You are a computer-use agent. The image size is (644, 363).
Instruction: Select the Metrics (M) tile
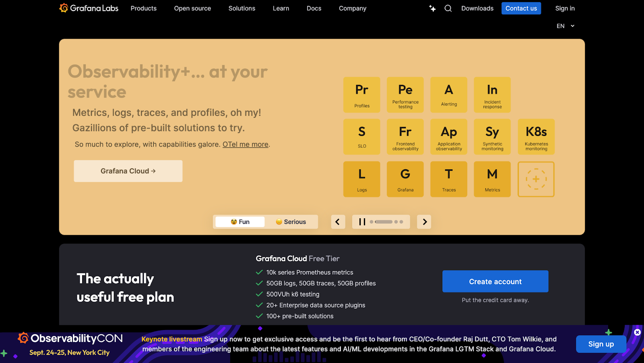tap(492, 179)
